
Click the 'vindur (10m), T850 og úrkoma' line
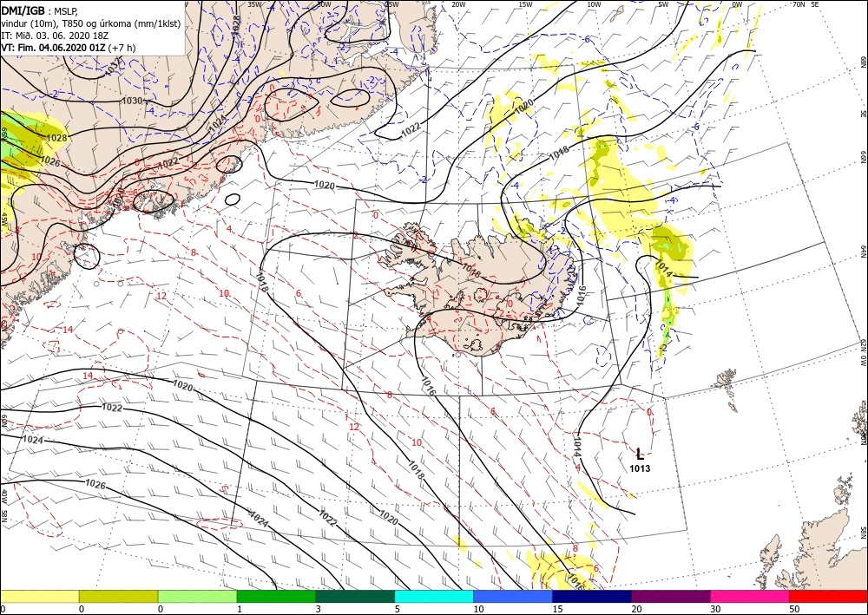click(90, 23)
